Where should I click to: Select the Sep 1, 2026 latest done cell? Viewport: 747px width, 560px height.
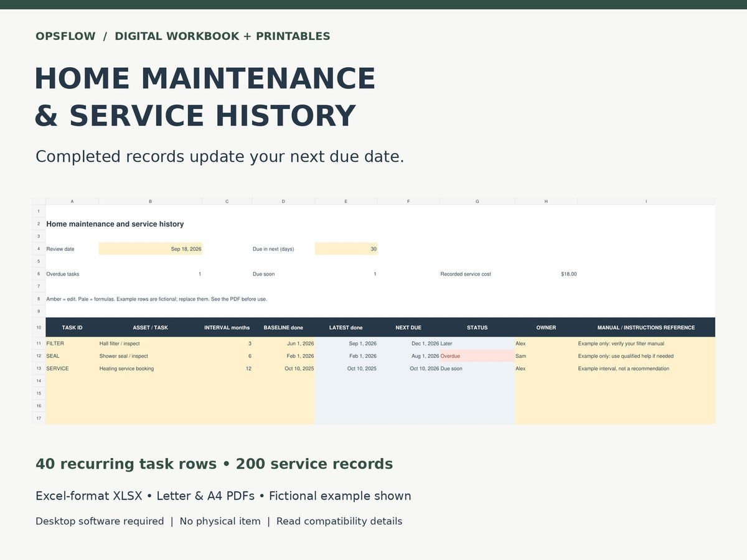[x=346, y=343]
